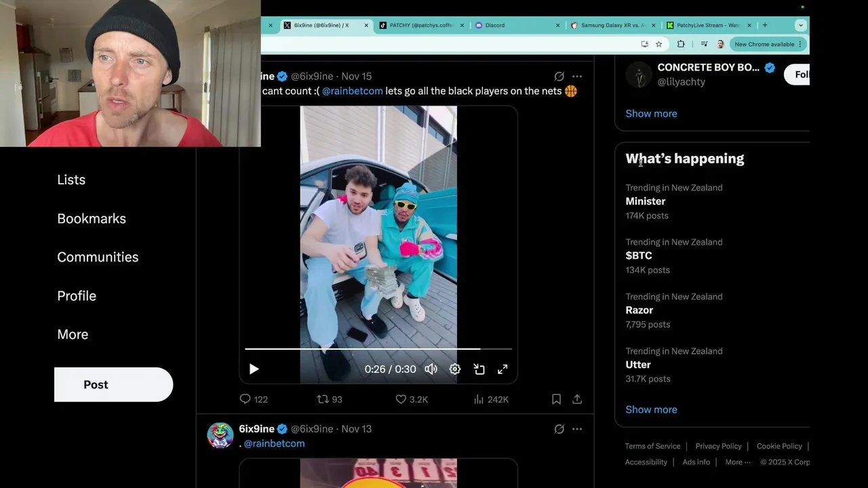Reply to the post with 122 replies
Screen dimensions: 868x488
254,399
